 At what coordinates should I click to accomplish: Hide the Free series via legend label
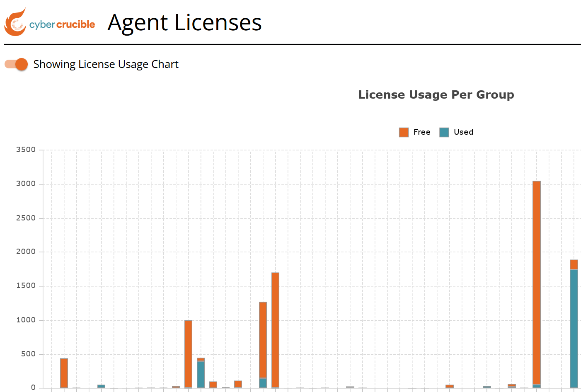pos(422,132)
